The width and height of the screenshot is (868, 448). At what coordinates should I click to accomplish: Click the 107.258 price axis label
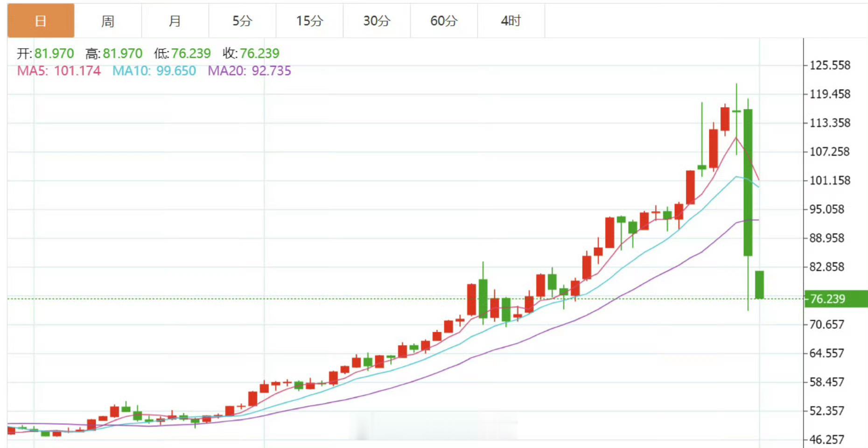830,152
